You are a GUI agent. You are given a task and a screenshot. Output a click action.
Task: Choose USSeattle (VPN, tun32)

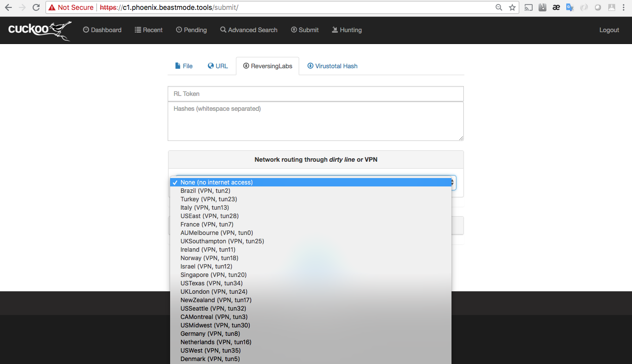(311, 309)
